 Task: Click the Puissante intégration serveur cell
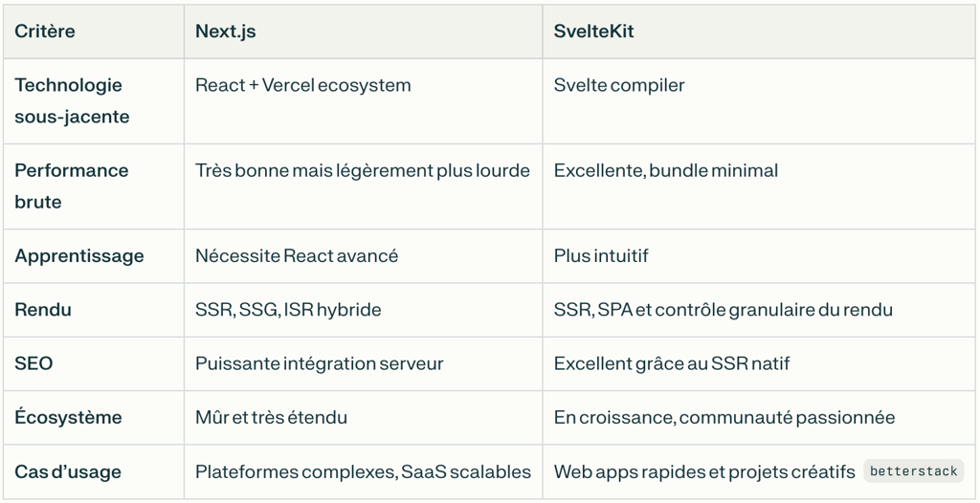pos(319,363)
